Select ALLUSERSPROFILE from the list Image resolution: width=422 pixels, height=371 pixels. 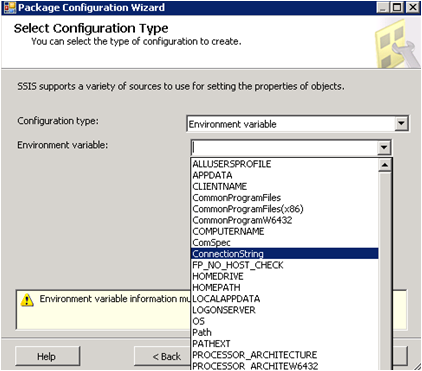click(285, 164)
